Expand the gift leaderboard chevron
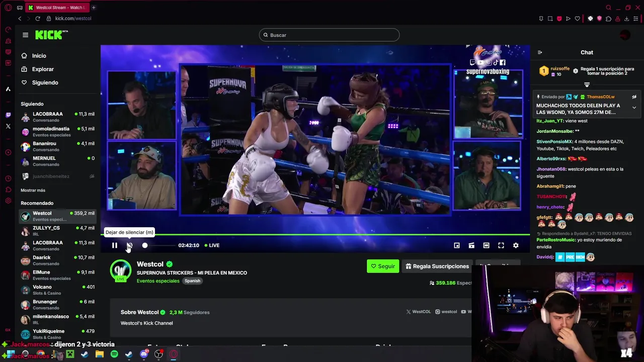The width and height of the screenshot is (644, 362). (x=587, y=84)
